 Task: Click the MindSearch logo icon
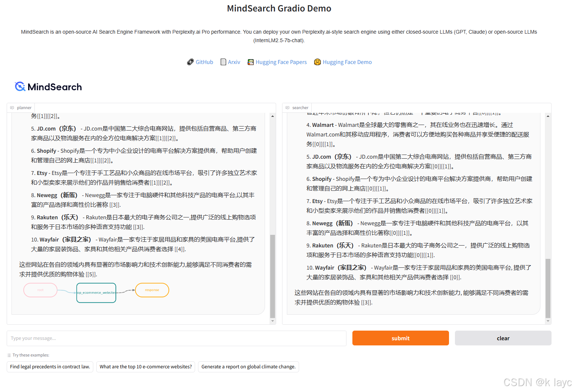(x=20, y=87)
